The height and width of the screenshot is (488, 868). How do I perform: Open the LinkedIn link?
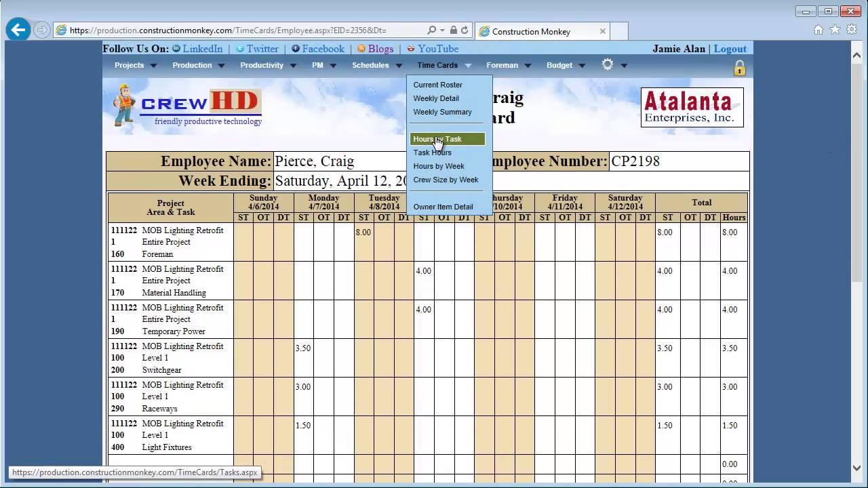[x=203, y=49]
